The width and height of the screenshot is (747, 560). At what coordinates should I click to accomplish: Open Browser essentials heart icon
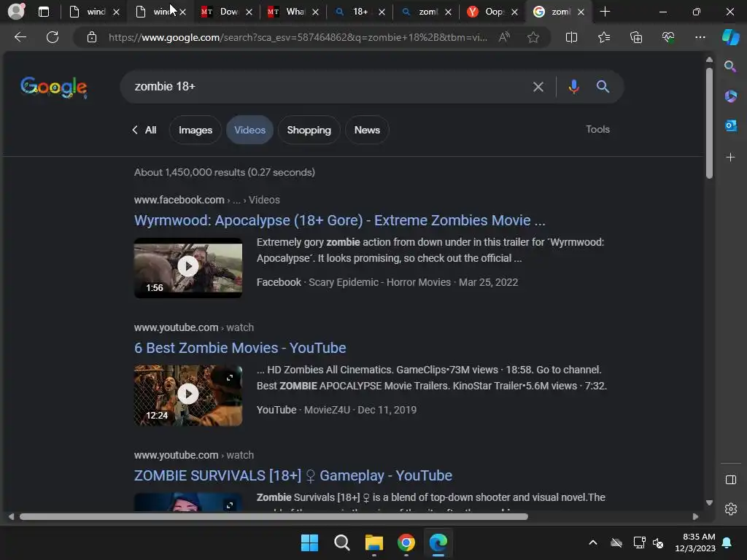click(x=668, y=37)
